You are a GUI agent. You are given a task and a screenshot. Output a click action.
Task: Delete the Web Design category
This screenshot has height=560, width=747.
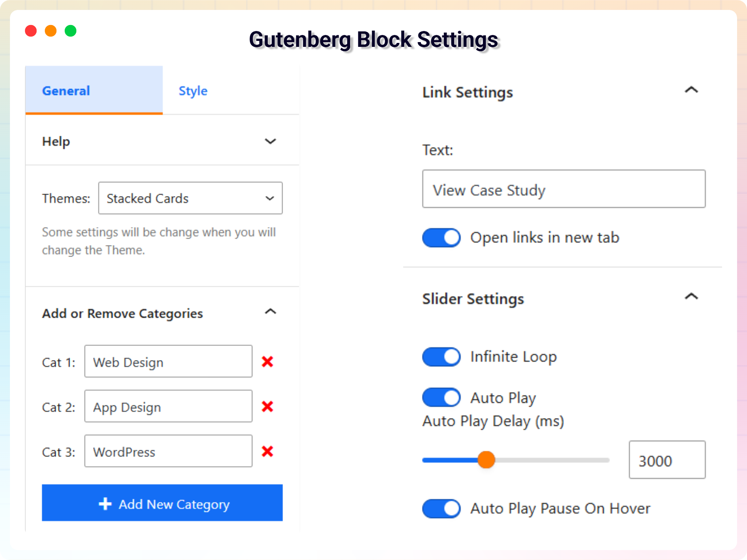pyautogui.click(x=268, y=362)
